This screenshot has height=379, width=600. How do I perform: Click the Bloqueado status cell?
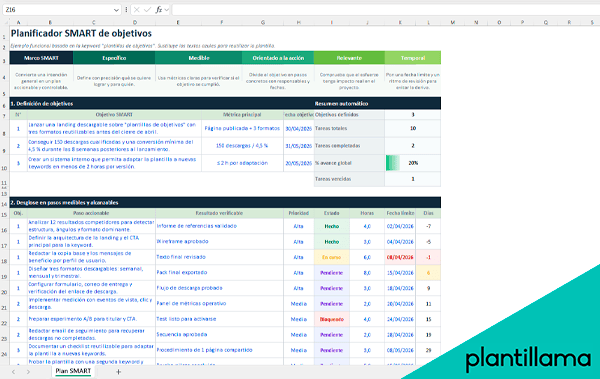pyautogui.click(x=332, y=319)
